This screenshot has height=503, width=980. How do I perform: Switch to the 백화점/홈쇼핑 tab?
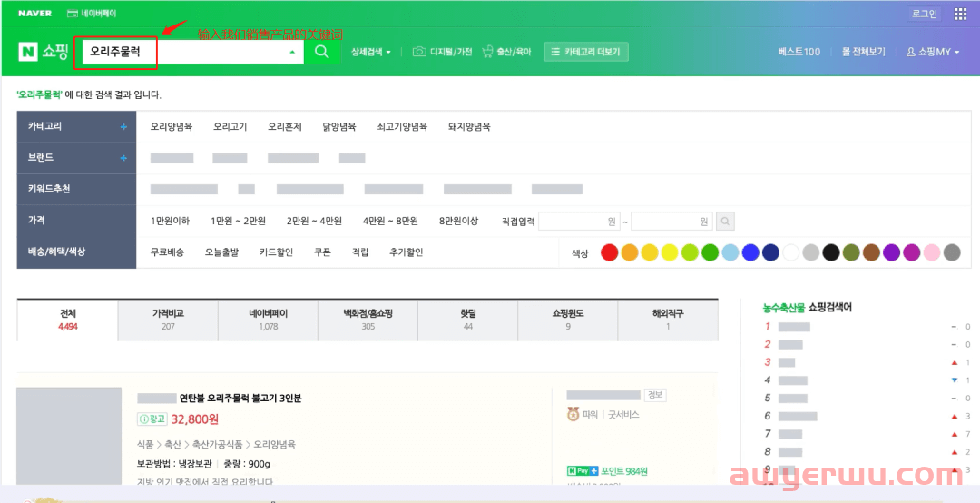point(368,320)
